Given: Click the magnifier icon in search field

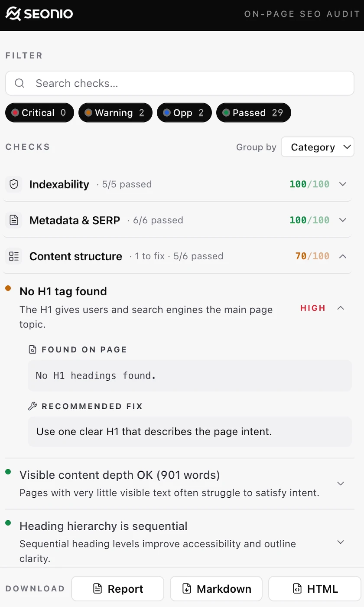Looking at the screenshot, I should pos(19,83).
